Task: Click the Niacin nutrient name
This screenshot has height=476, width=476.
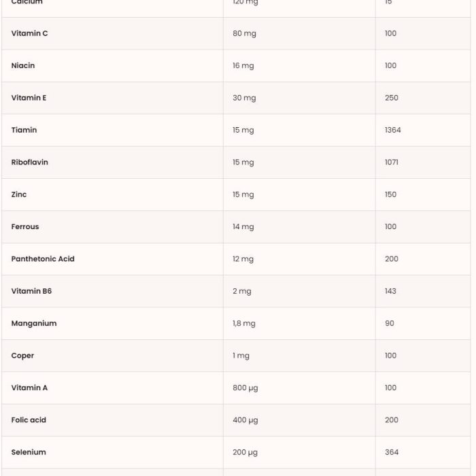Action: [23, 65]
